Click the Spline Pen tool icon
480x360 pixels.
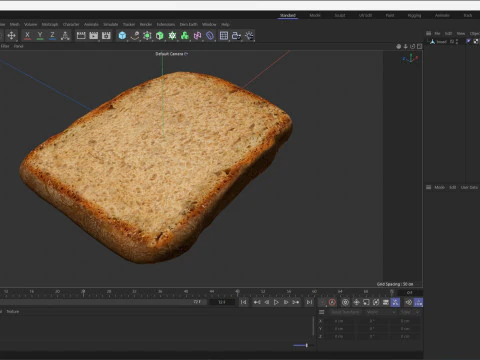[135, 35]
